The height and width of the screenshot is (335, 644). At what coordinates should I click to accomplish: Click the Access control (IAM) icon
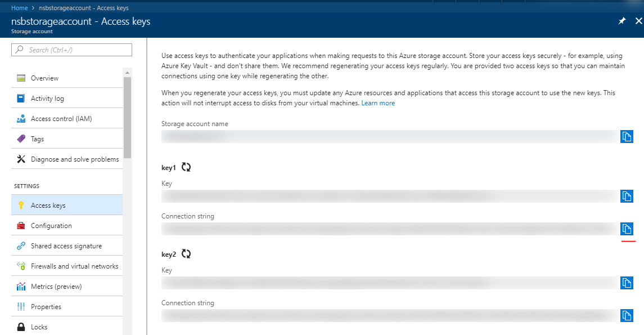click(21, 118)
